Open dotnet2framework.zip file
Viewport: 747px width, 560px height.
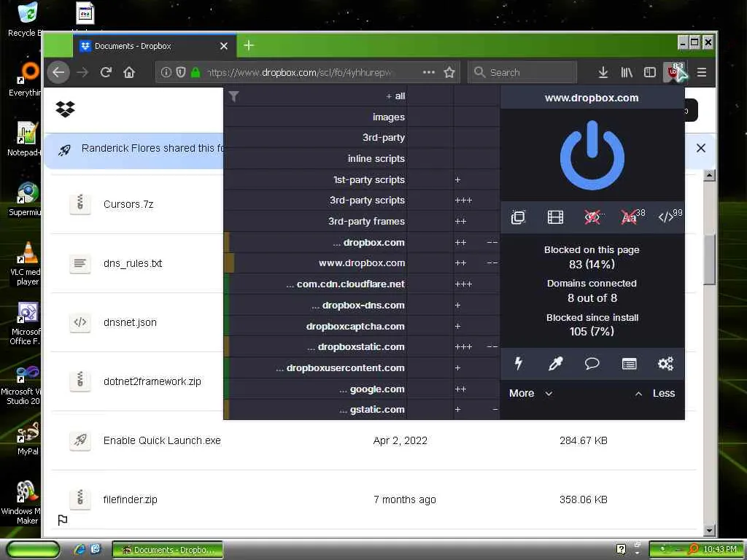coord(152,381)
